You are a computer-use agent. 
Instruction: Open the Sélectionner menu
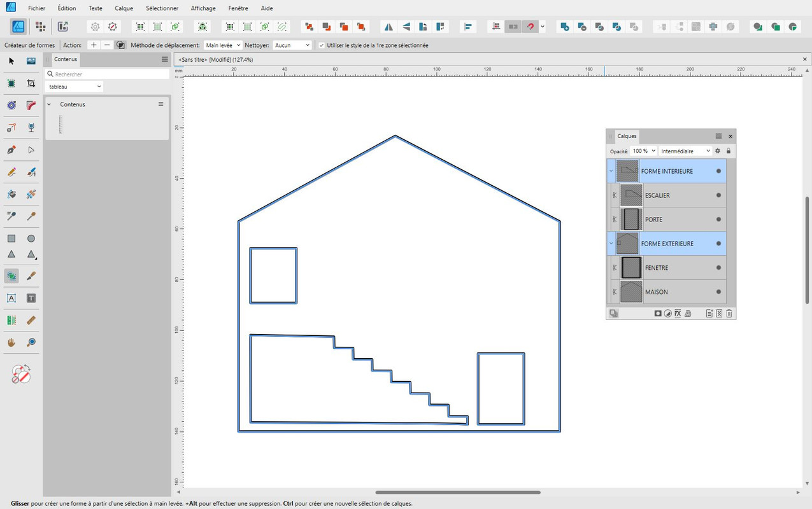pos(162,8)
